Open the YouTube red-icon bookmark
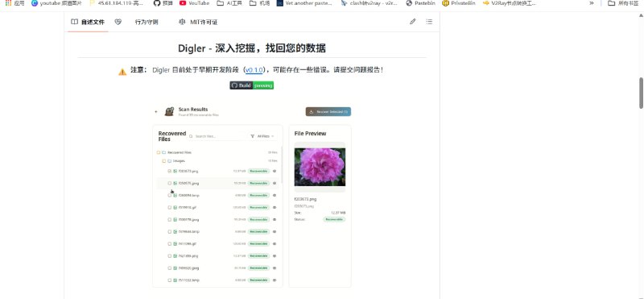 click(x=194, y=3)
